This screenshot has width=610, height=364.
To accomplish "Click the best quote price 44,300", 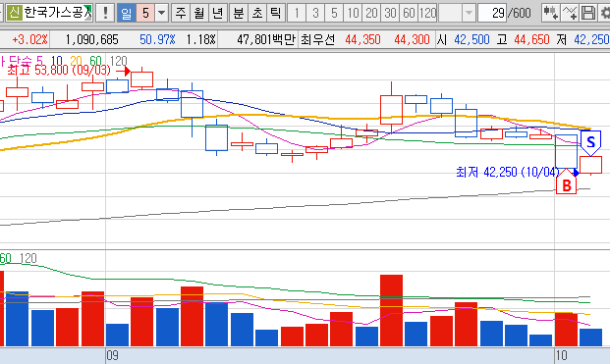I will coord(412,39).
